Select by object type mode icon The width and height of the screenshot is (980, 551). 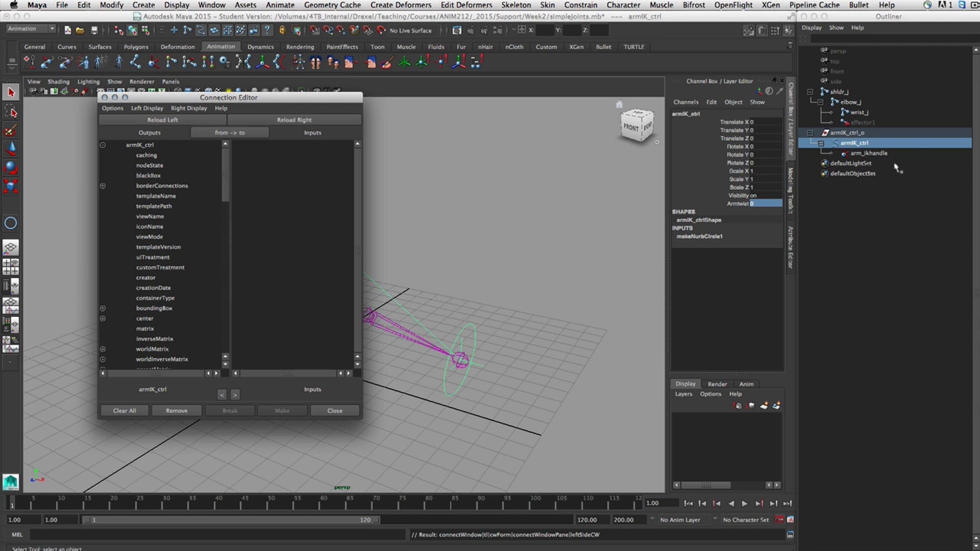tap(132, 30)
